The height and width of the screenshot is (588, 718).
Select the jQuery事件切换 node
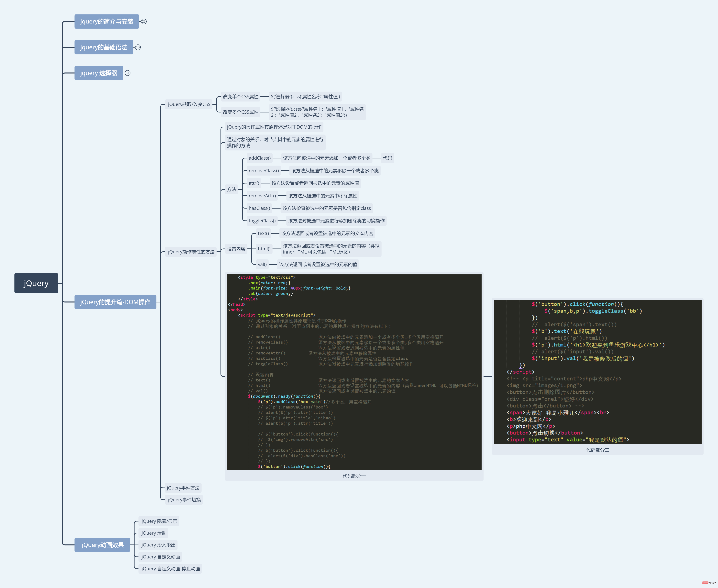tap(184, 500)
